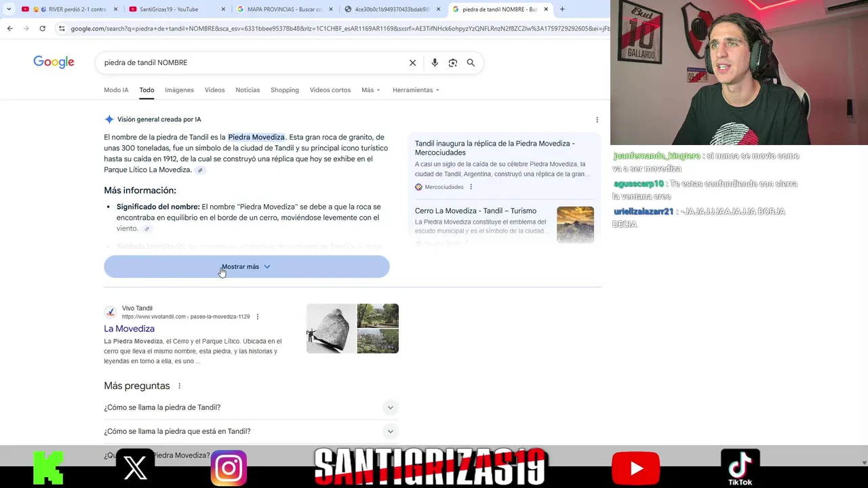
Task: Switch to the Videos tab
Action: [x=214, y=90]
